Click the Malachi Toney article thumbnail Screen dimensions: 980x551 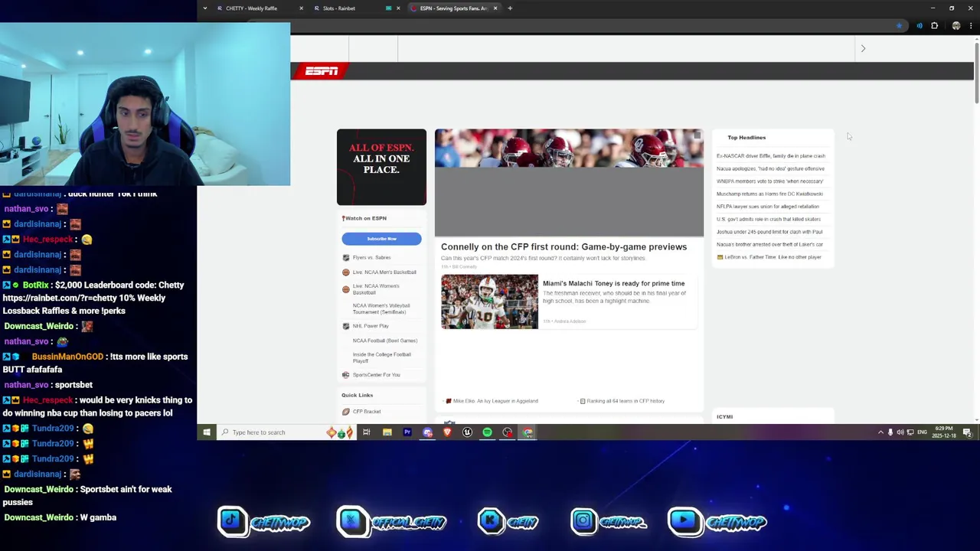(x=489, y=302)
